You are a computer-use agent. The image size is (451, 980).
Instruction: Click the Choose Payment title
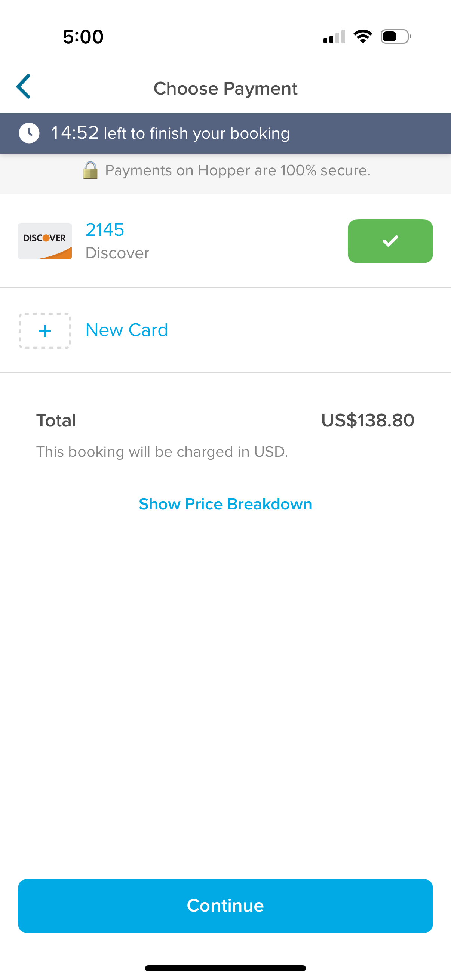[x=225, y=89]
